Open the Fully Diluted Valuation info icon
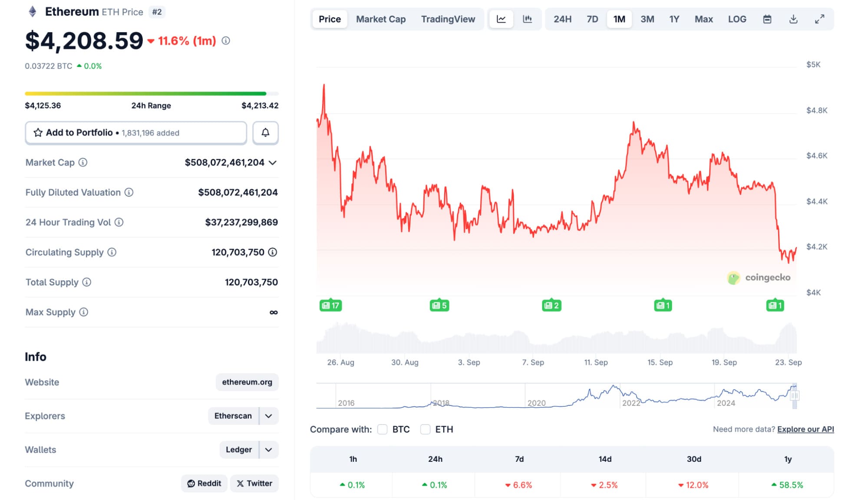 coord(129,192)
